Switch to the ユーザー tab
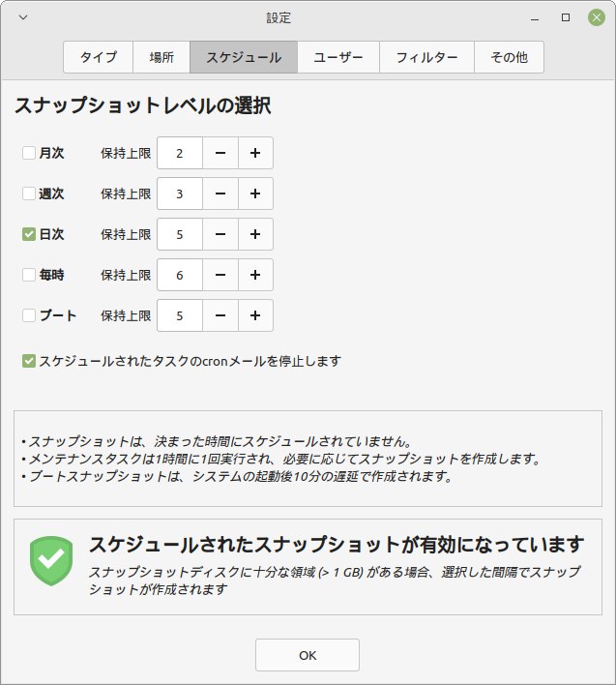616x685 pixels. click(338, 57)
